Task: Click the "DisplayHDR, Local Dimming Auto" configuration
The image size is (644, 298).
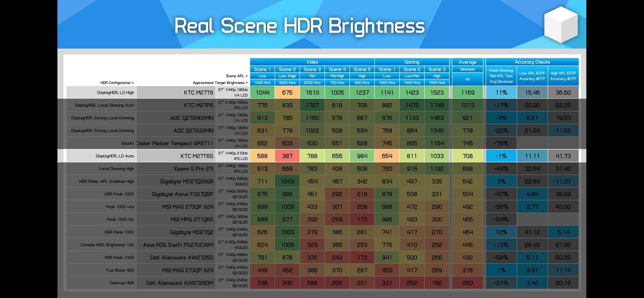Action: click(x=104, y=105)
